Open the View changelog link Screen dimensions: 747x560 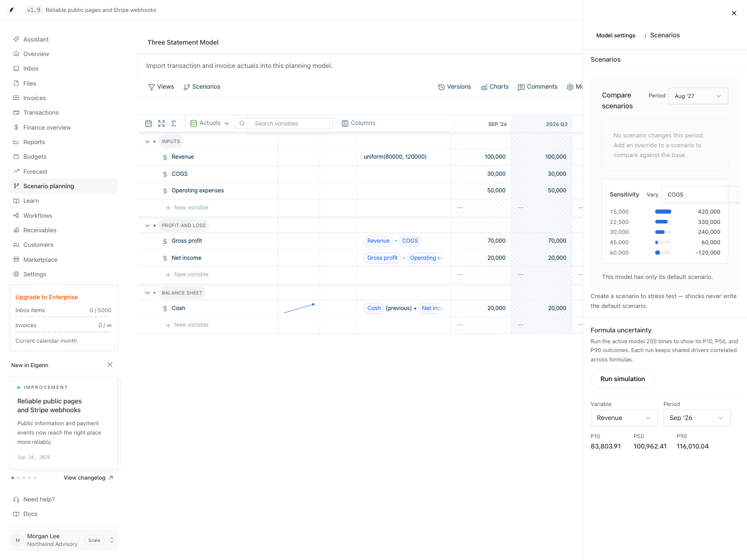[88, 478]
